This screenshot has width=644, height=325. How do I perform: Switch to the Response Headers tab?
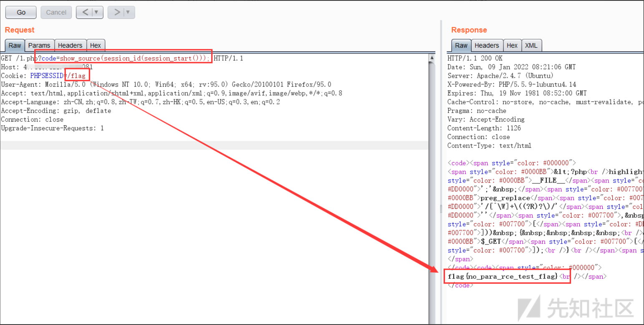click(487, 46)
